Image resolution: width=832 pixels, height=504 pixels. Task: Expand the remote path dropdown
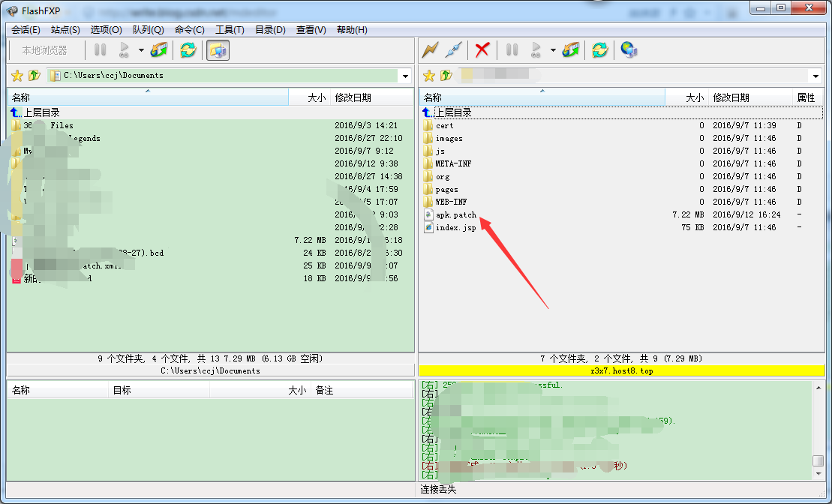pos(816,76)
